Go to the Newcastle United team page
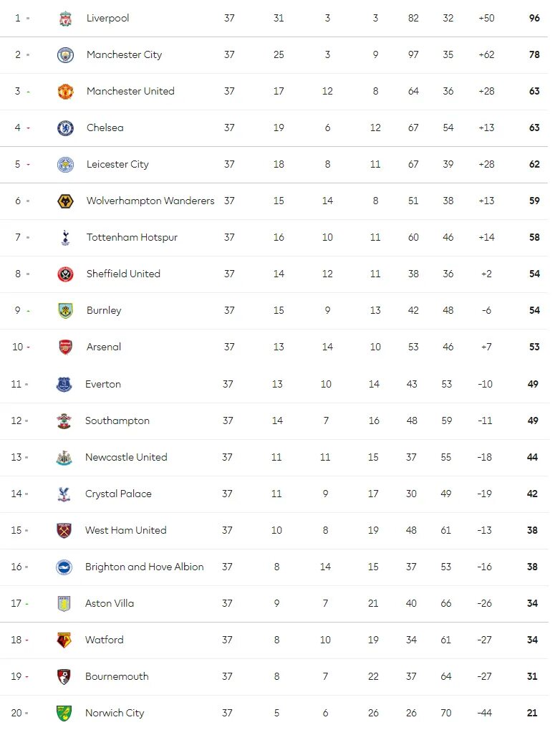Viewport: 560px width, 735px height. (126, 458)
